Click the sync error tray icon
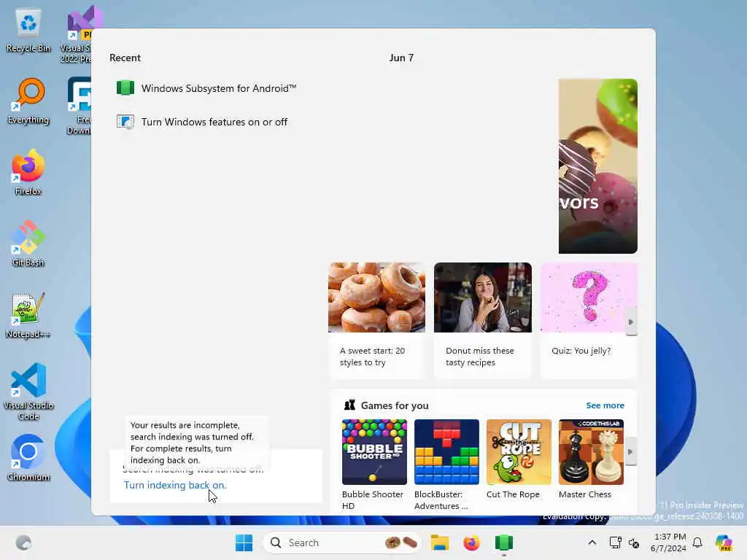Viewport: 747px width, 560px height. click(634, 542)
